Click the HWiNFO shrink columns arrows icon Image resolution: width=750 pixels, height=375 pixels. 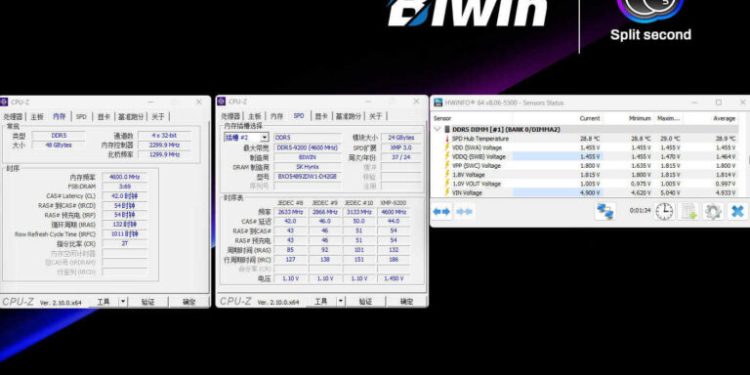point(464,211)
